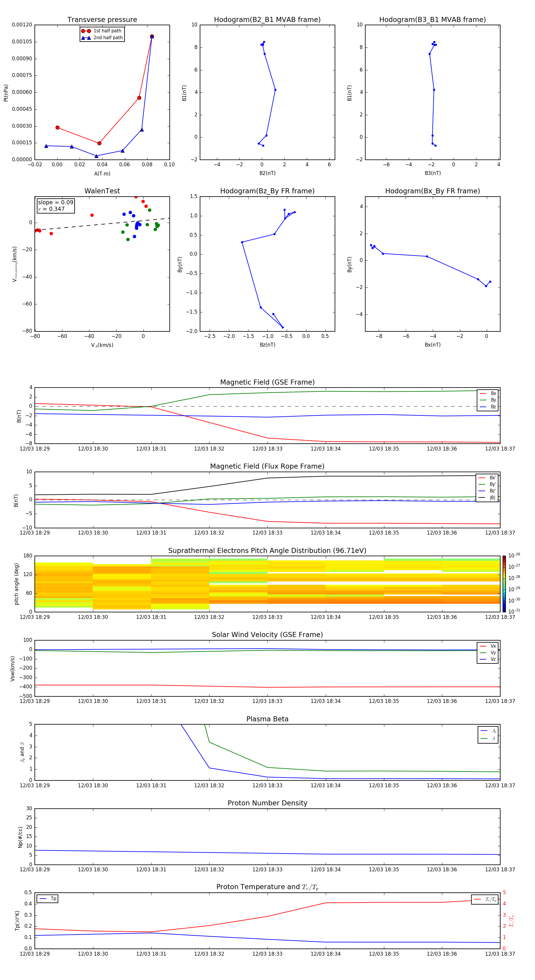This screenshot has width=535, height=980.
Task: Click the 'Bz' legend entry in GSE plot
Action: click(488, 407)
